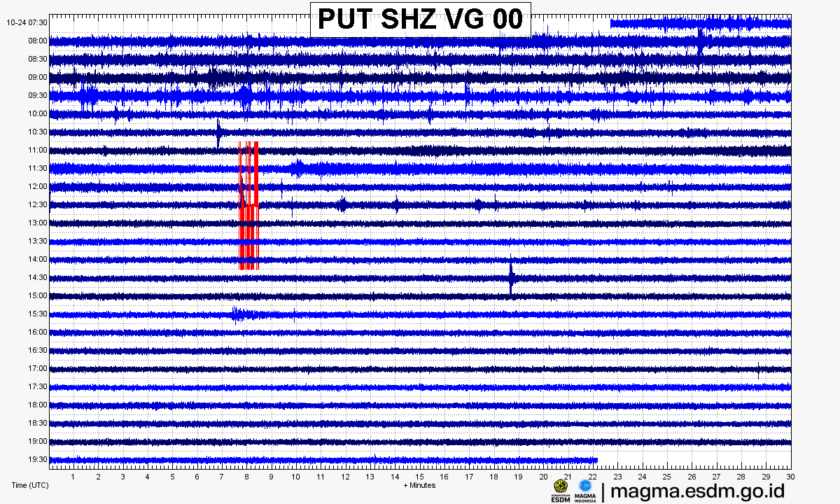This screenshot has width=840, height=504.
Task: Click the start of the 07:30 trace
Action: (x=612, y=23)
